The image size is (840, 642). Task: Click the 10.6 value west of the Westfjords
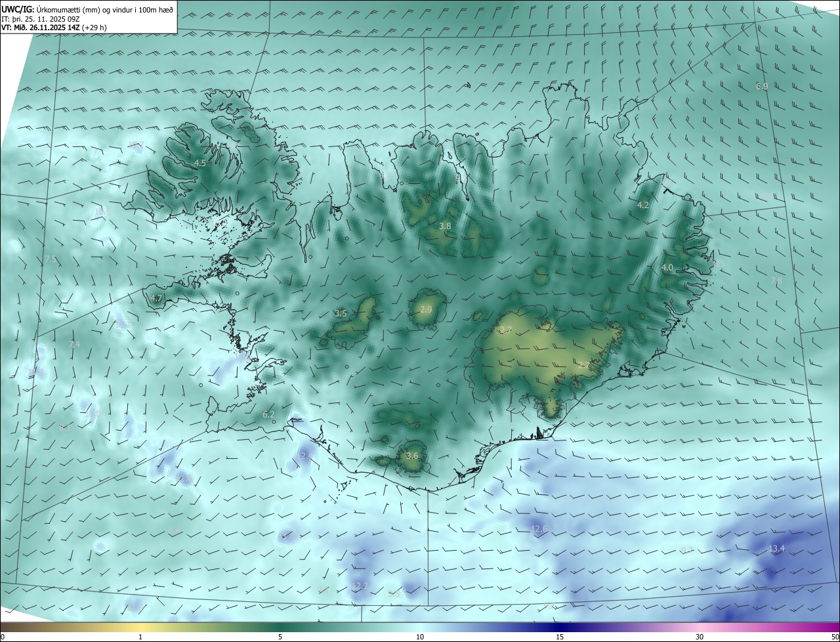click(x=102, y=211)
